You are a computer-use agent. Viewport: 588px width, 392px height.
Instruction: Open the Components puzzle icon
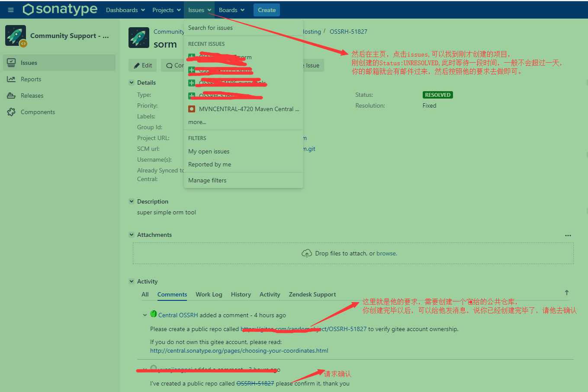tap(11, 112)
